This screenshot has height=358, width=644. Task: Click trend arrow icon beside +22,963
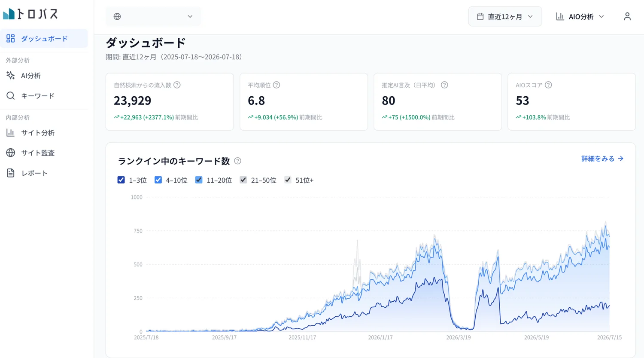tap(116, 117)
